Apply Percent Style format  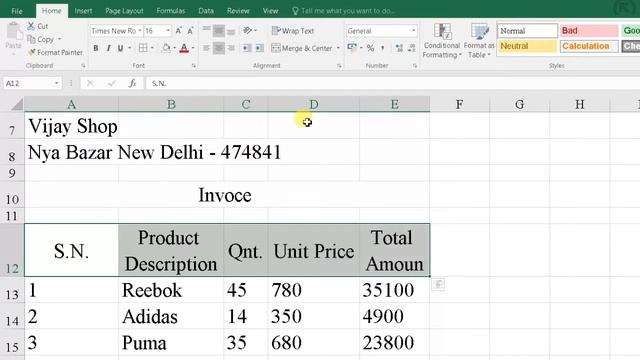370,48
